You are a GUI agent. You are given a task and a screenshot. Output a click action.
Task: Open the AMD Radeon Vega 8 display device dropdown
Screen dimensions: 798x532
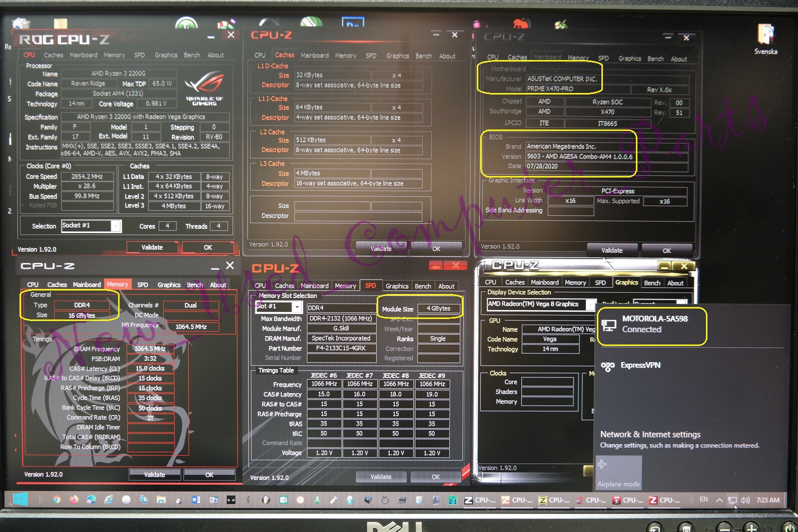pos(590,304)
